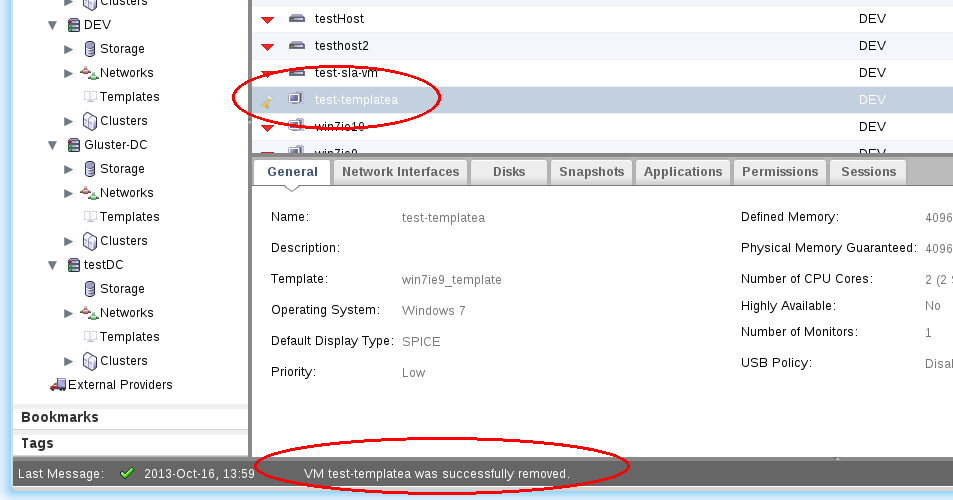Collapse the DEV data center node
Viewport: 953px width, 500px height.
[x=53, y=25]
